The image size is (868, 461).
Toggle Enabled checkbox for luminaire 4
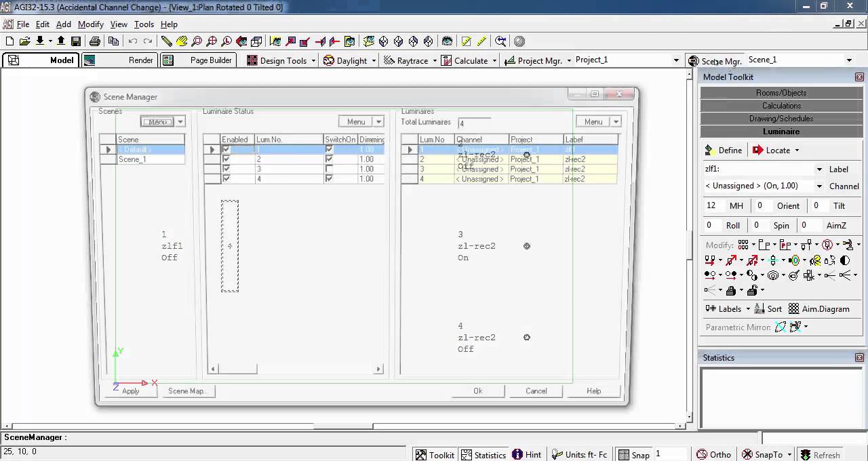(x=226, y=179)
